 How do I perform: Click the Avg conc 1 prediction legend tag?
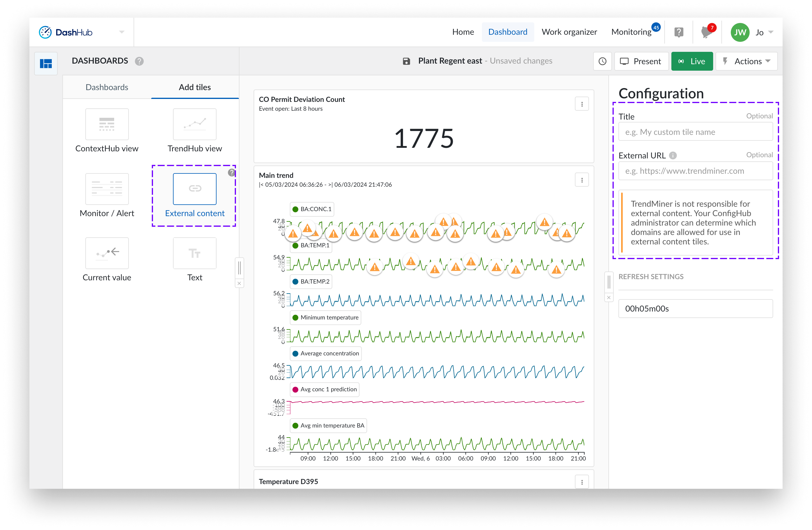point(325,389)
